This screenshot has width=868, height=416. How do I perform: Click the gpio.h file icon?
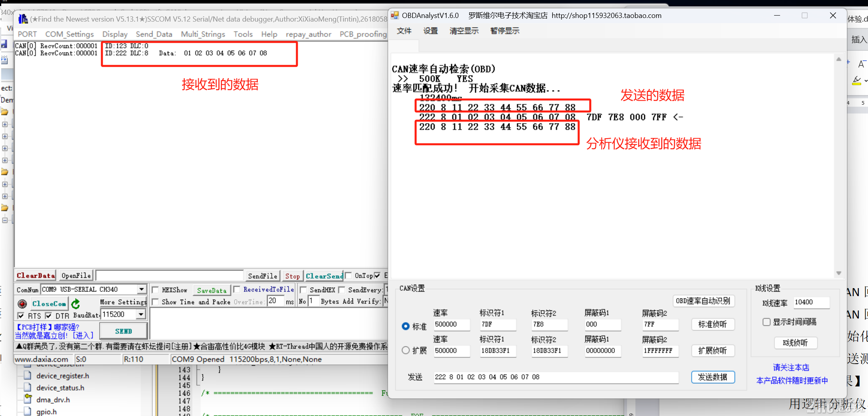click(x=28, y=411)
